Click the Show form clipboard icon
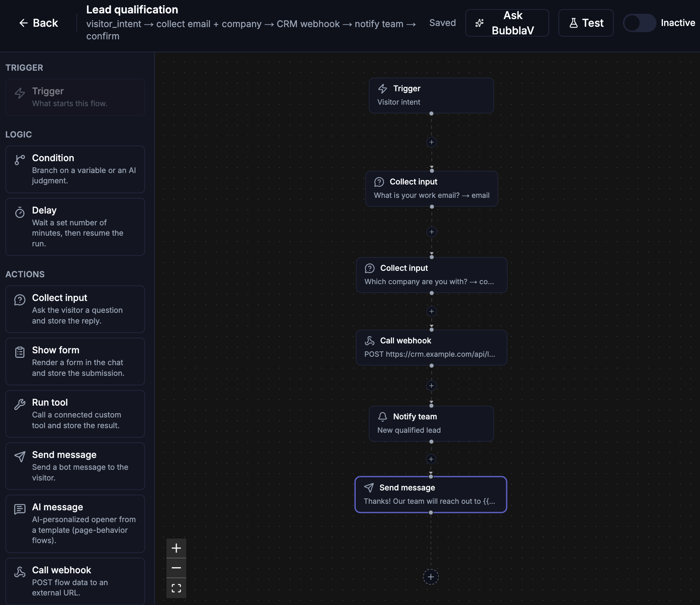The height and width of the screenshot is (605, 700). 20,352
